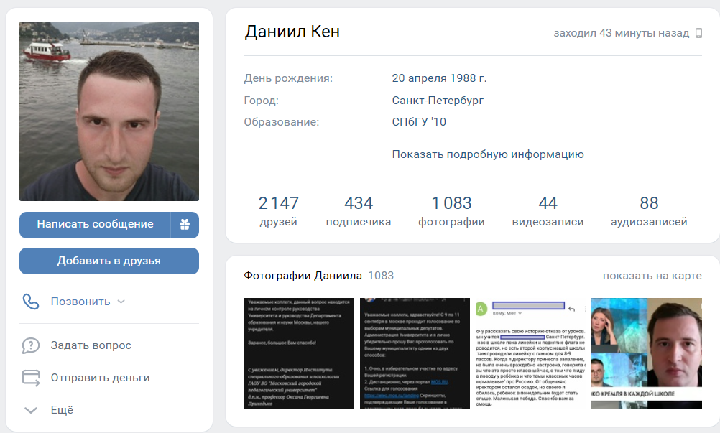
Task: Open the 2147 друзей counter
Action: [278, 211]
